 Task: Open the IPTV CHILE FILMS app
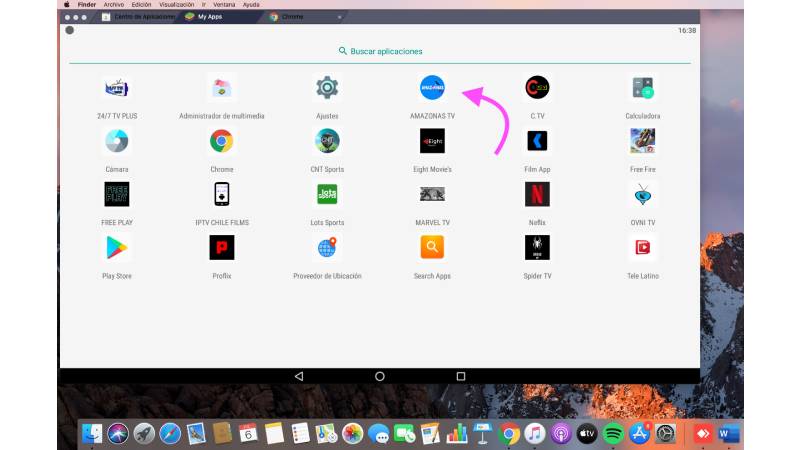pyautogui.click(x=222, y=194)
